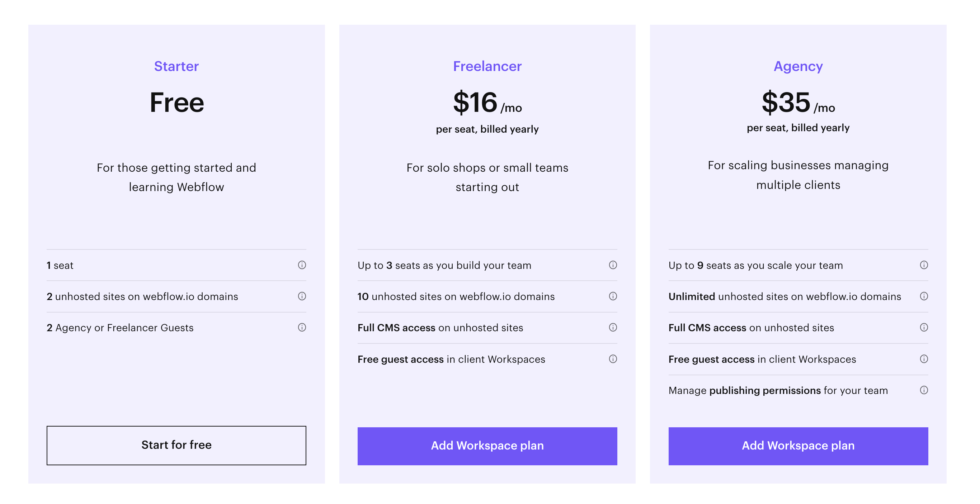Open Agency Full CMS access info icon
Image resolution: width=980 pixels, height=504 pixels.
(924, 327)
